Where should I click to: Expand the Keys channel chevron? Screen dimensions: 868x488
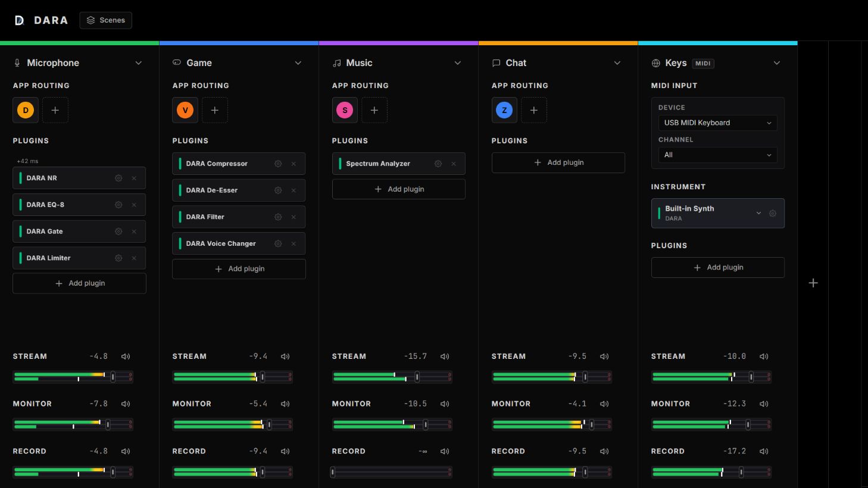click(777, 63)
